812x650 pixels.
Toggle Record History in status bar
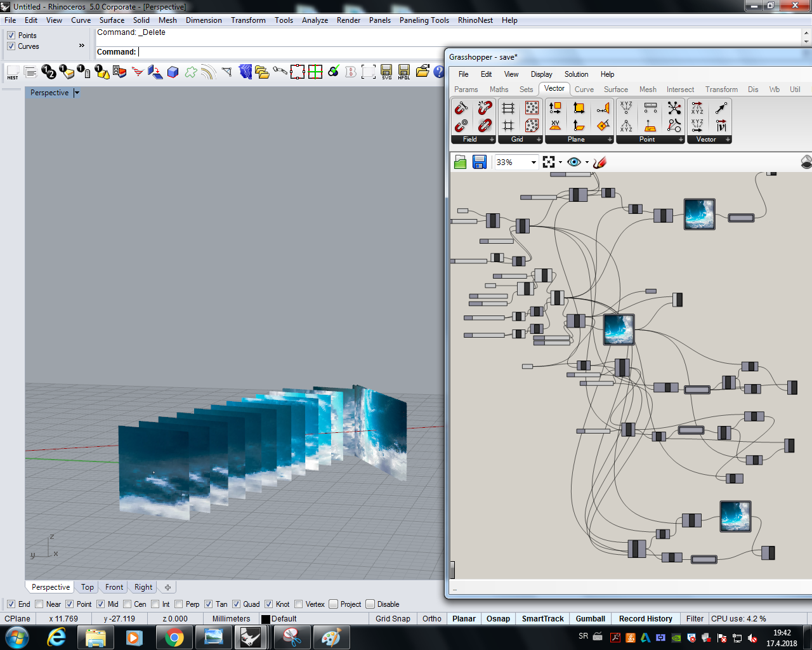[645, 619]
